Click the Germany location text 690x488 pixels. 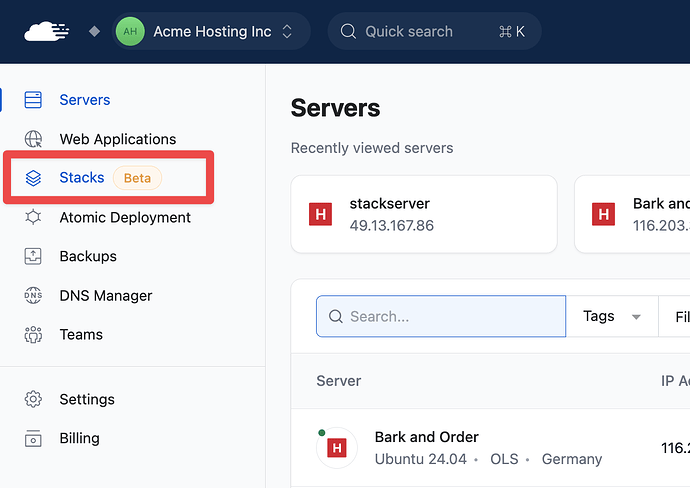[572, 459]
